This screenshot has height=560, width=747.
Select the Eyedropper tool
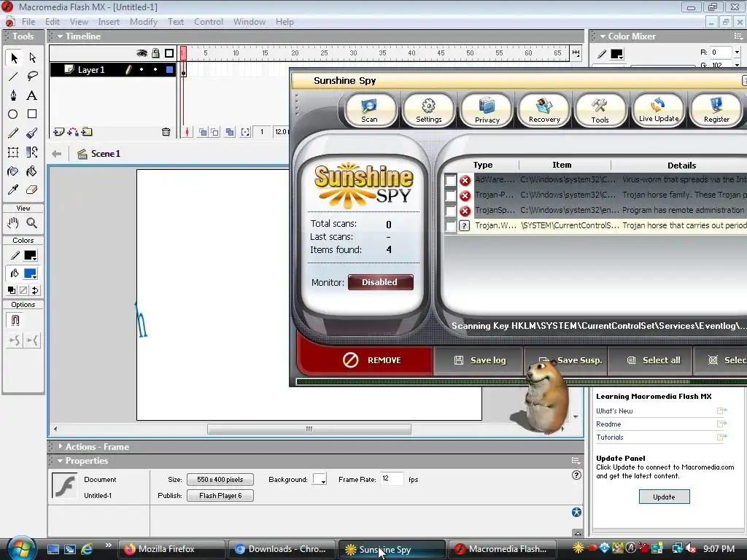coord(13,190)
